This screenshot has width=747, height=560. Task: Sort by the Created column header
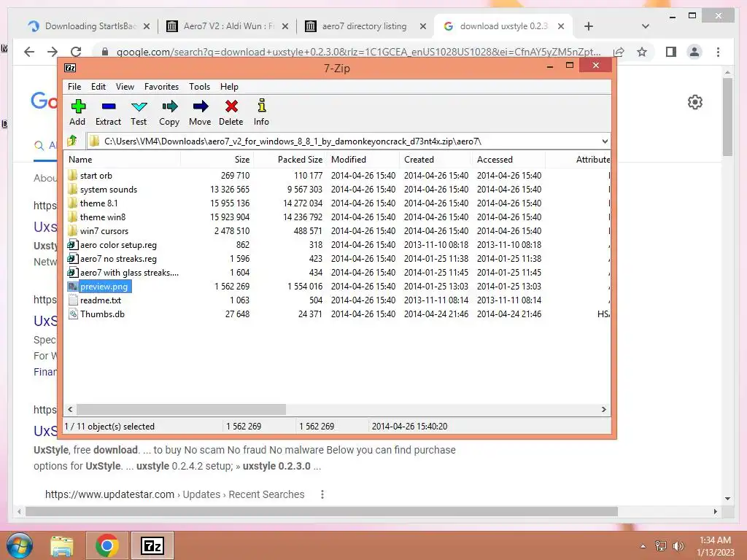436,160
